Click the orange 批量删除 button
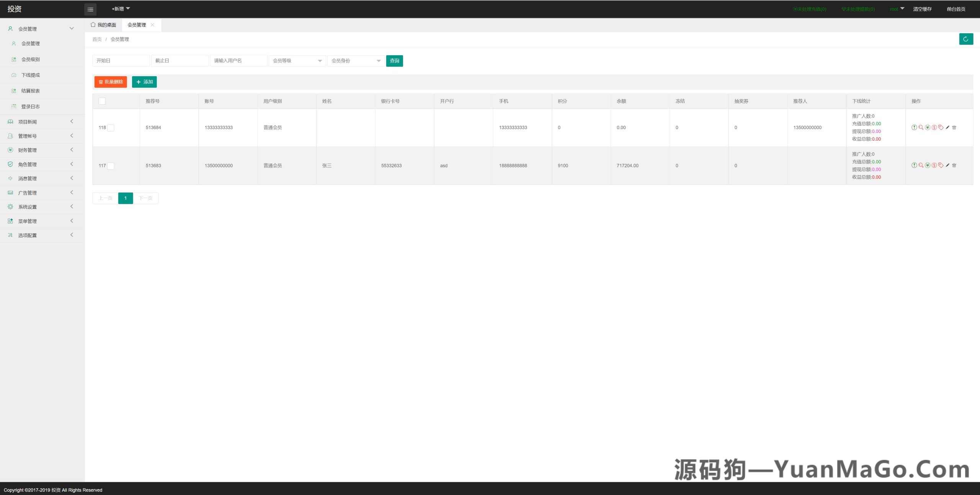This screenshot has width=980, height=495. click(110, 82)
